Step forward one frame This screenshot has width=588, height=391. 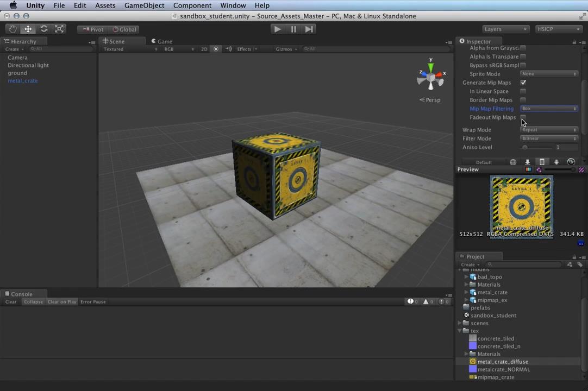coord(309,29)
